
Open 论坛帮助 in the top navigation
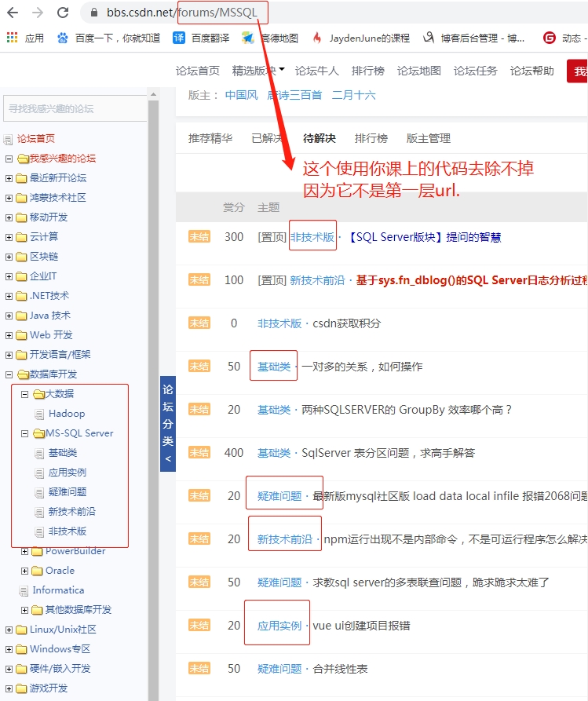532,71
